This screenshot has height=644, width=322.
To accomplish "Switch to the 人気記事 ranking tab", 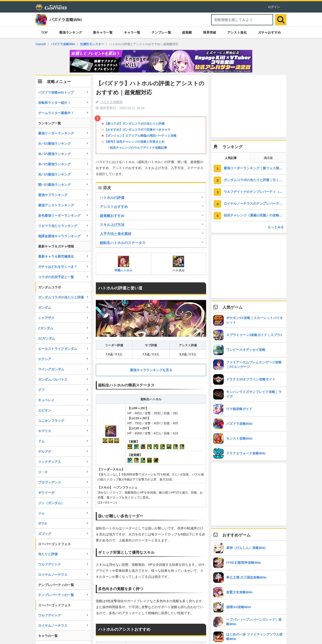I will pyautogui.click(x=231, y=158).
